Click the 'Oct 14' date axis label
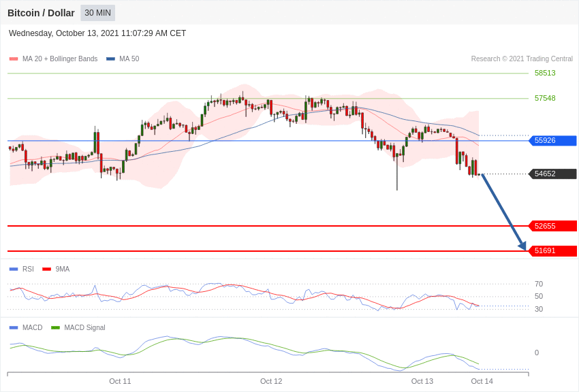Viewport: 579px width, 392px height. pos(482,381)
